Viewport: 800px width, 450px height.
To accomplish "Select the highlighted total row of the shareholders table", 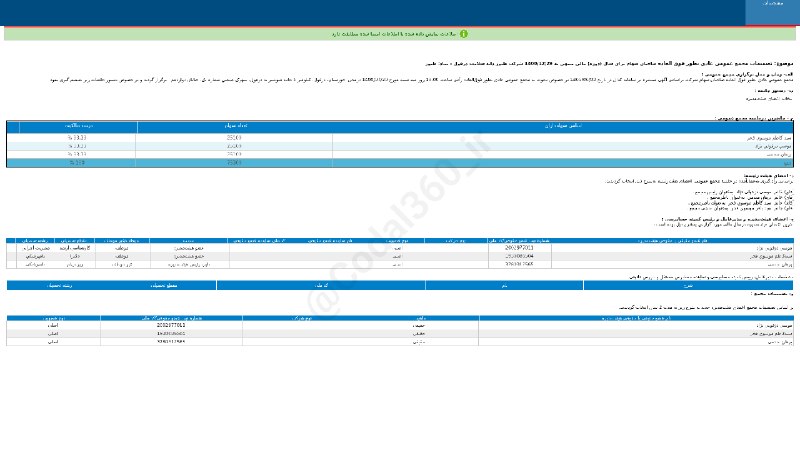I will point(400,163).
